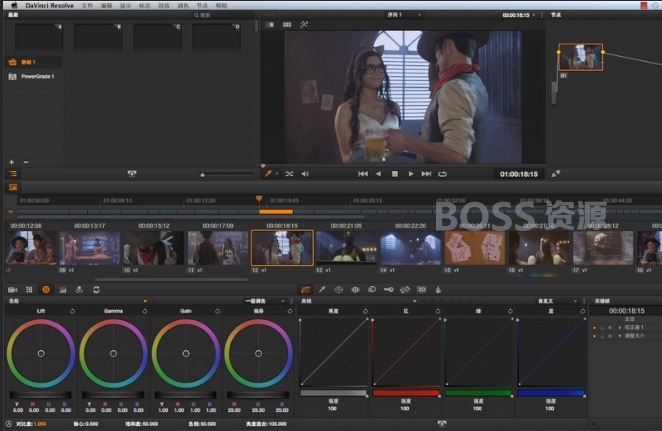Open the Qualifier eyedropper palette
Image resolution: width=662 pixels, height=431 pixels.
(322, 290)
